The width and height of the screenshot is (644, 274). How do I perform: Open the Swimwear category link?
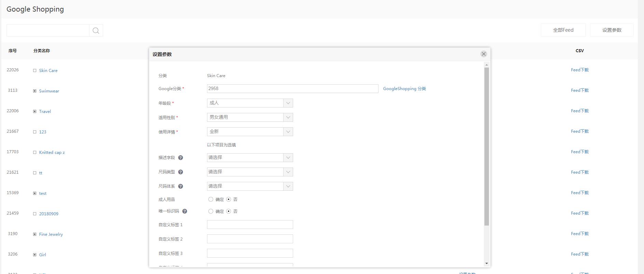(x=49, y=91)
